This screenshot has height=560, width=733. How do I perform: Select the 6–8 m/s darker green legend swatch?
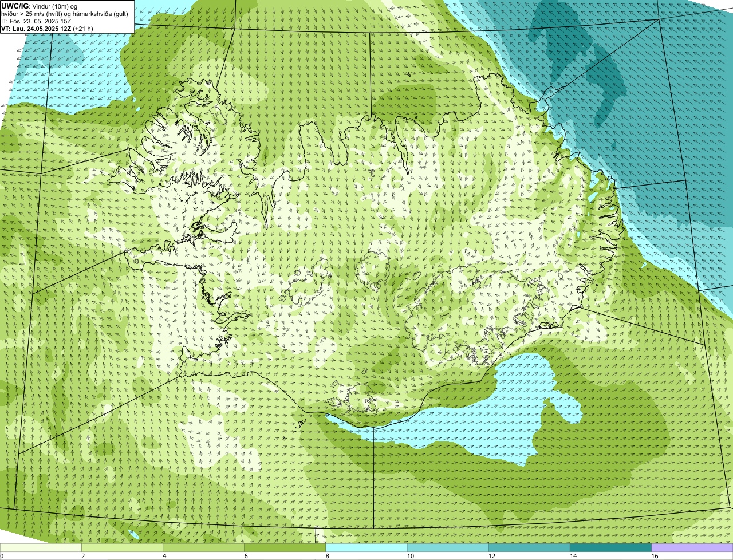(x=285, y=548)
